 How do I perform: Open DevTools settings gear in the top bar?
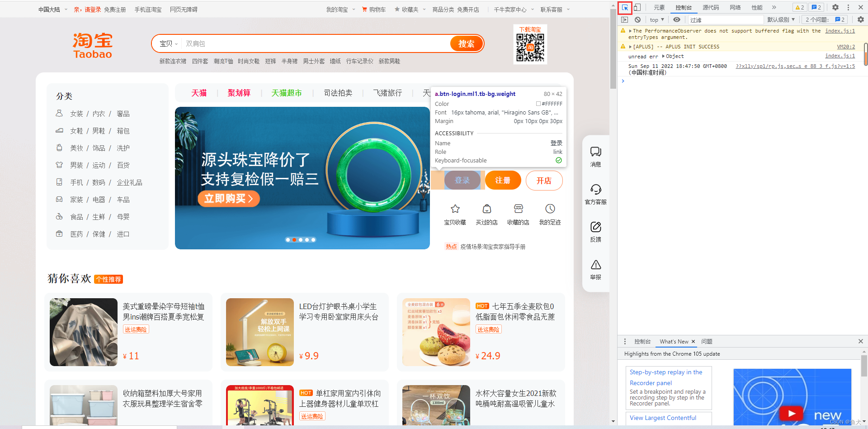click(835, 7)
